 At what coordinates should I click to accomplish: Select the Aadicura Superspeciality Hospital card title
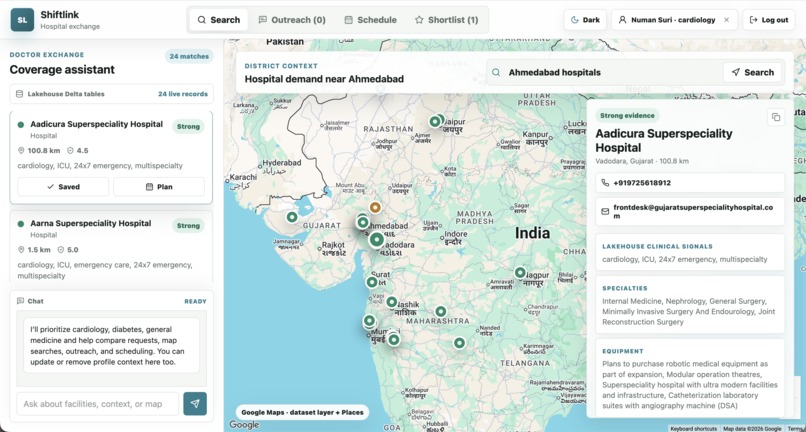click(97, 124)
